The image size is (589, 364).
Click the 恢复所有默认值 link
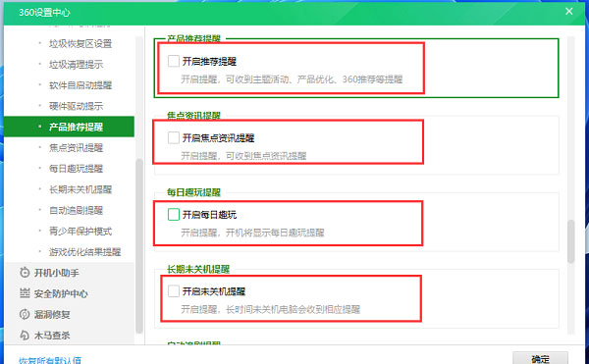(x=50, y=360)
